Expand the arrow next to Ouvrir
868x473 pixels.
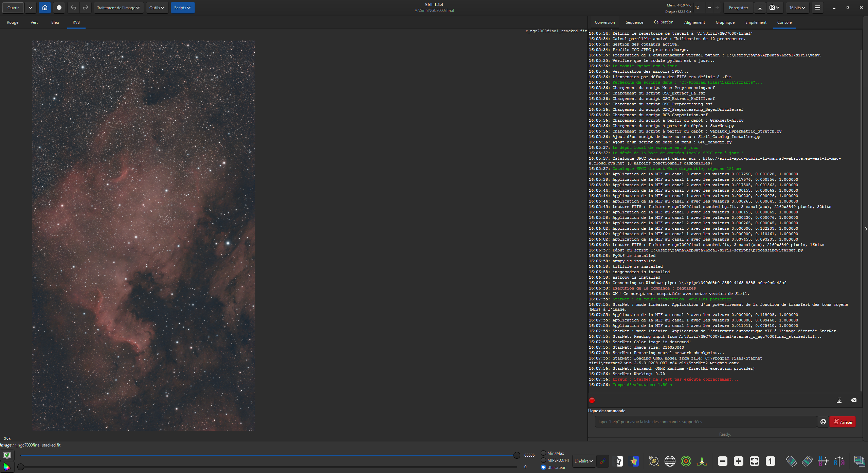coord(30,7)
